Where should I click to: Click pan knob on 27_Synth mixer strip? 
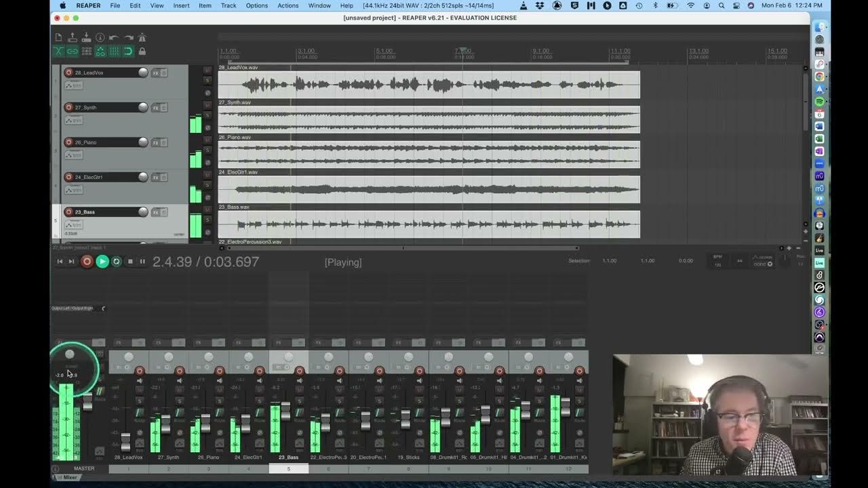pyautogui.click(x=168, y=357)
